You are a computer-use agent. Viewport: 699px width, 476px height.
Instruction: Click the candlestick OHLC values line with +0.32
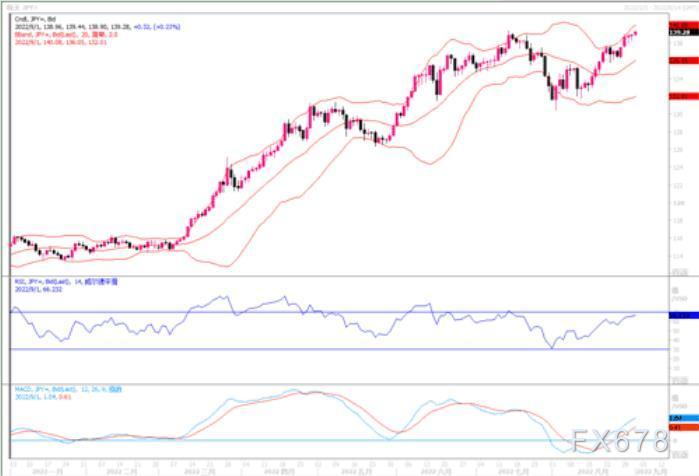pyautogui.click(x=98, y=27)
